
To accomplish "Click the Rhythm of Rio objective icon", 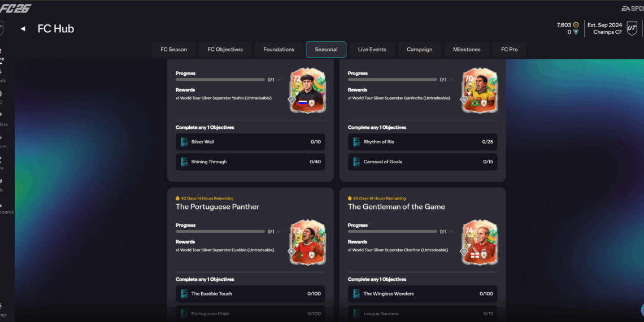I will pos(356,142).
